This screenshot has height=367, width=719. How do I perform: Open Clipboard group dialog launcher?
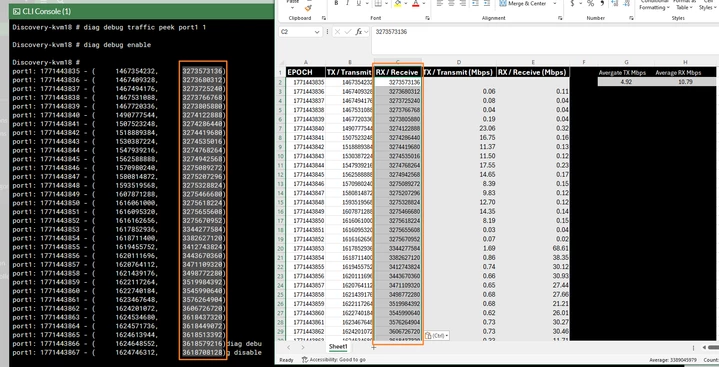[x=324, y=18]
